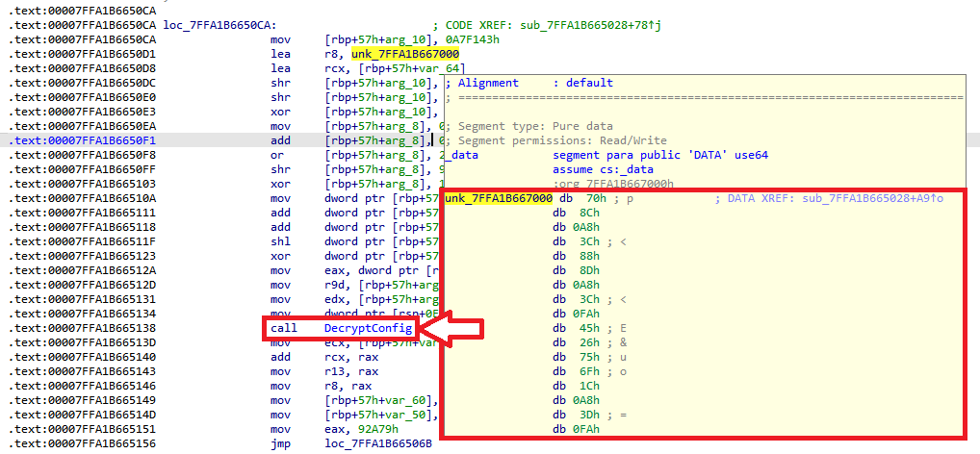
Task: Click address .text:00007FFA1B66514D
Action: [83, 415]
